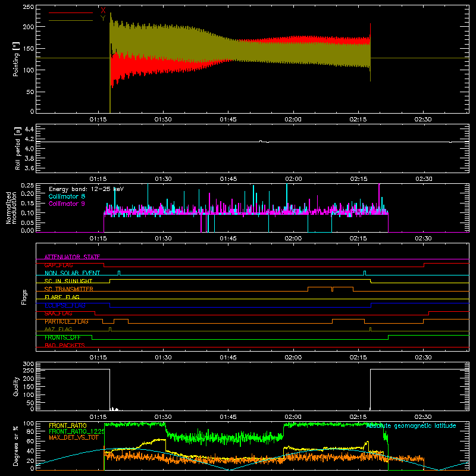This screenshot has width=476, height=476.
Task: Select the SC_TRANSMITTER flag label
Action: pos(69,289)
